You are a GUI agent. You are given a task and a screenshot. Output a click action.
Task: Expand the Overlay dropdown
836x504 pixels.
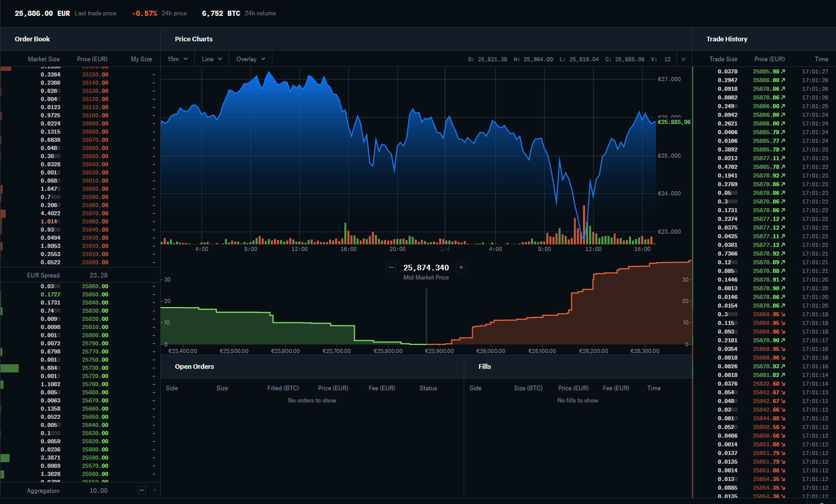(250, 59)
